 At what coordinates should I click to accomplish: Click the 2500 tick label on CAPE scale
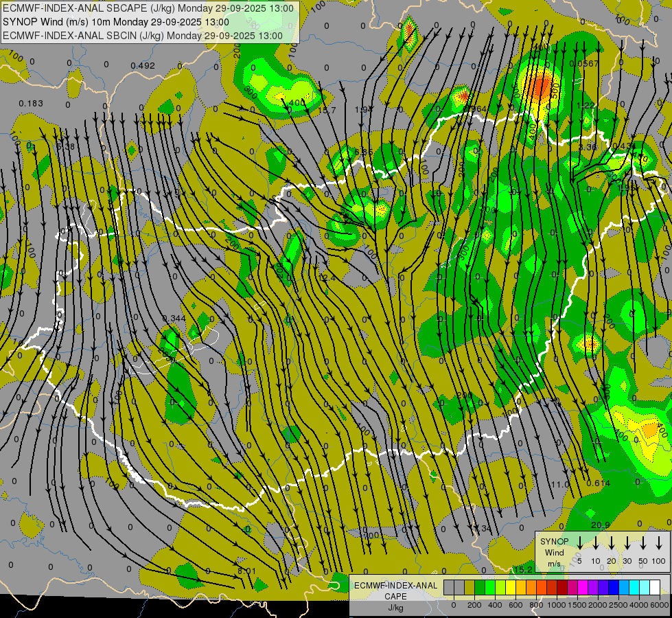coord(618,605)
